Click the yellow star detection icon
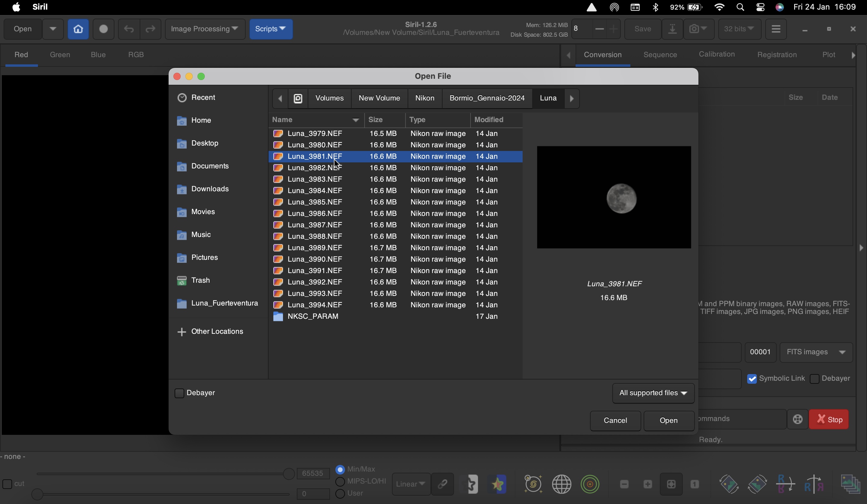The width and height of the screenshot is (867, 504). 499,484
